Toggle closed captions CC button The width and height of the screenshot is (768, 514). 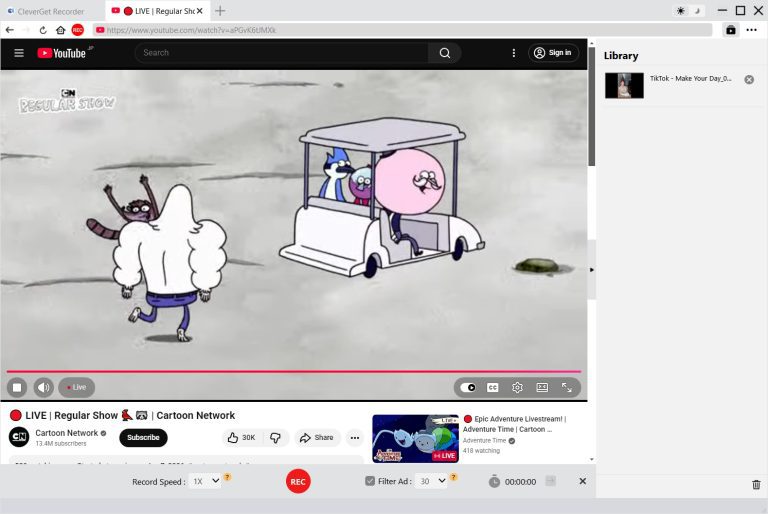(493, 387)
